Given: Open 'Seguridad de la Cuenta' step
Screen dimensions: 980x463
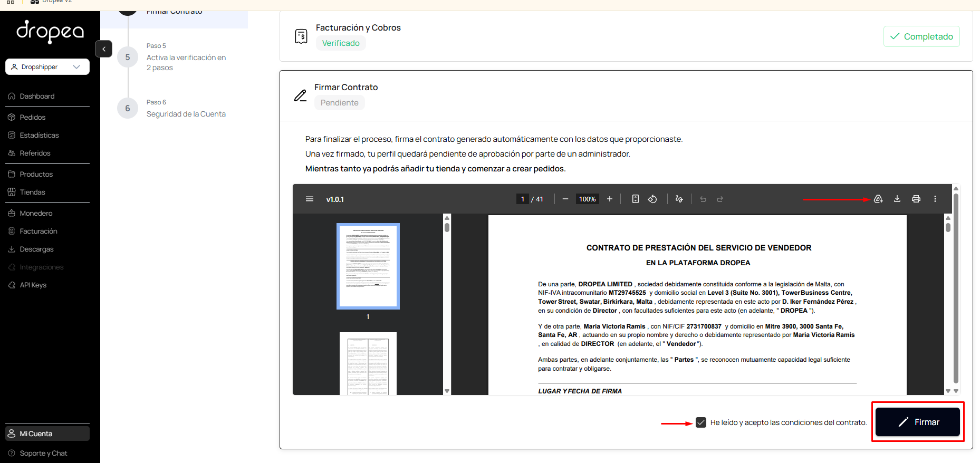Looking at the screenshot, I should click(x=186, y=114).
